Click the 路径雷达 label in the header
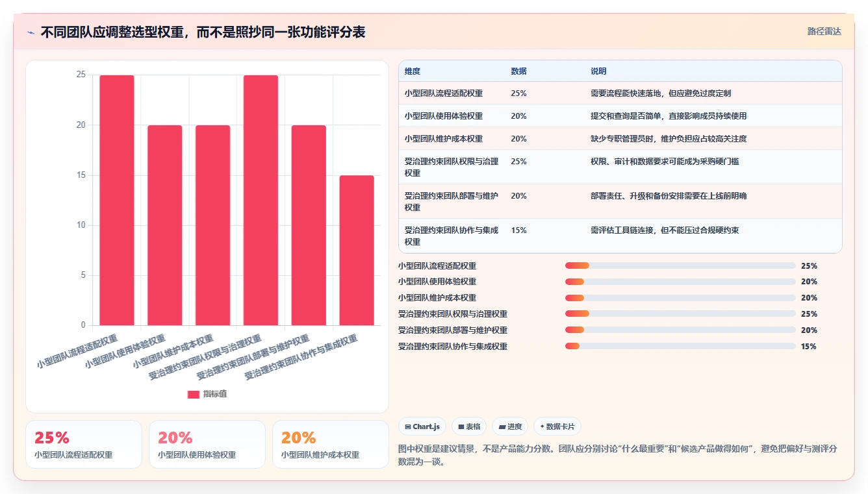The height and width of the screenshot is (494, 868). click(824, 31)
